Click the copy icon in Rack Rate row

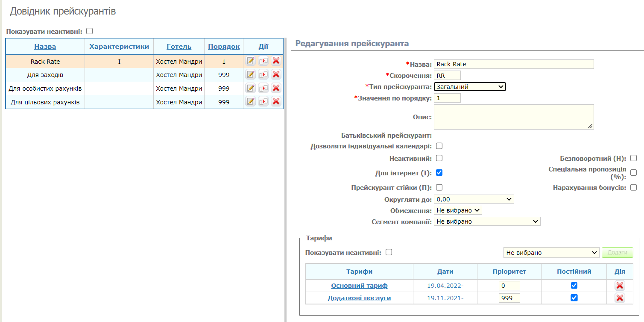pyautogui.click(x=263, y=61)
